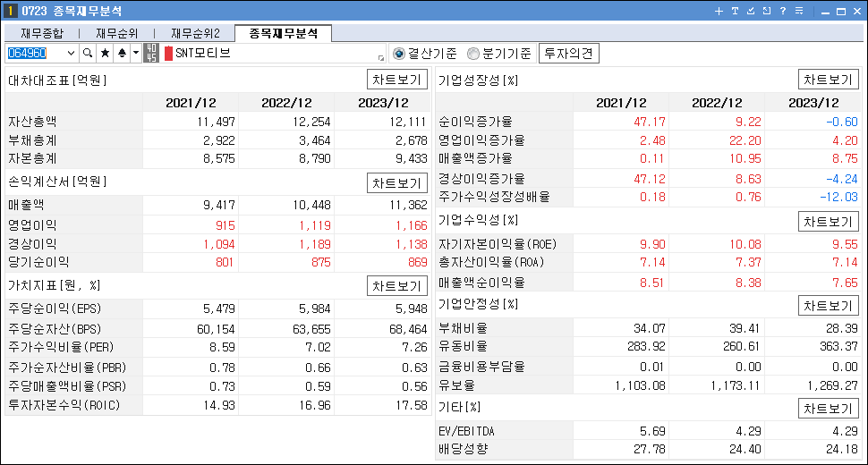Click 차트보기 for 기업수익성
868x465 pixels.
coord(828,222)
